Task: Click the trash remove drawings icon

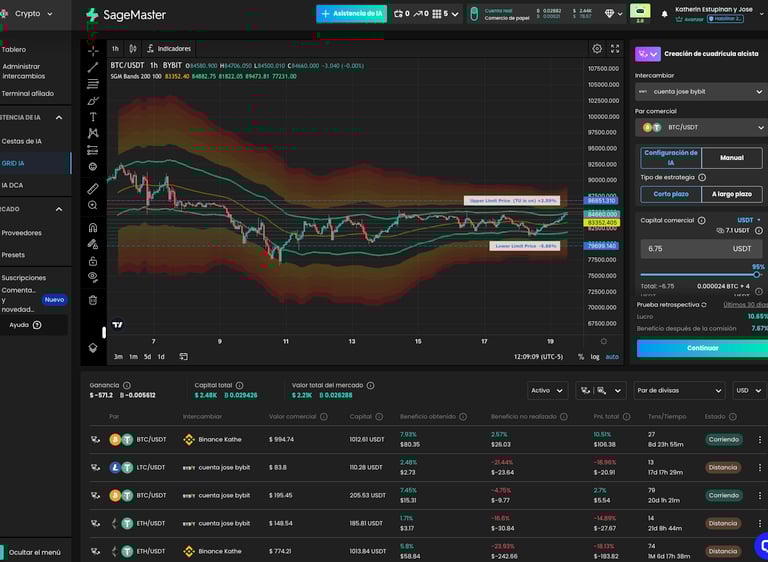Action: pos(93,300)
